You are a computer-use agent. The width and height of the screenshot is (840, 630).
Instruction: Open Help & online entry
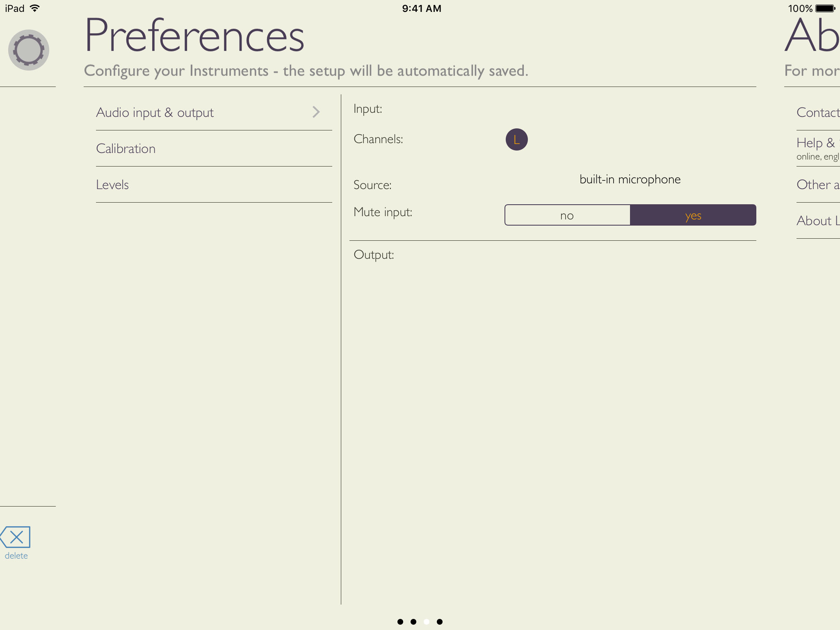click(x=818, y=148)
